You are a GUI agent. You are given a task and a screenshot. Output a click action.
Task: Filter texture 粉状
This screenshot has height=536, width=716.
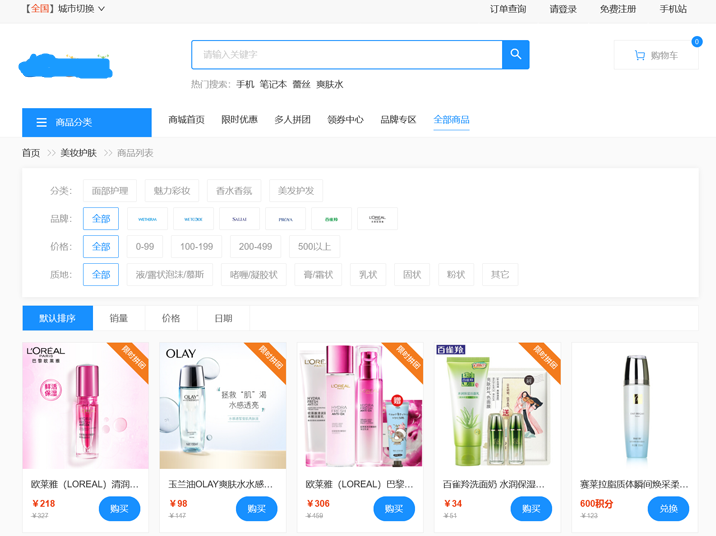(x=456, y=274)
